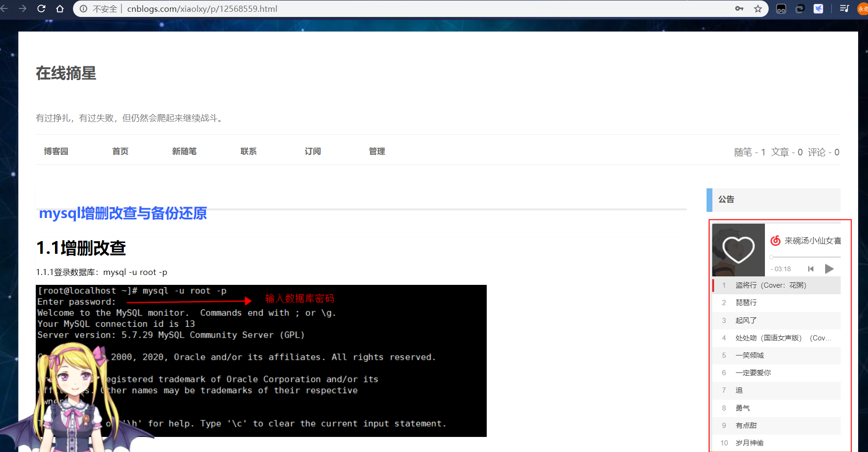Viewport: 868px width, 452px height.
Task: Reload the current blog page
Action: [41, 8]
